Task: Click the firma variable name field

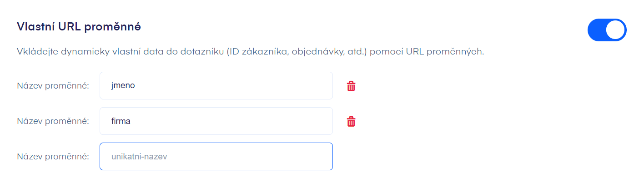Action: [x=216, y=121]
